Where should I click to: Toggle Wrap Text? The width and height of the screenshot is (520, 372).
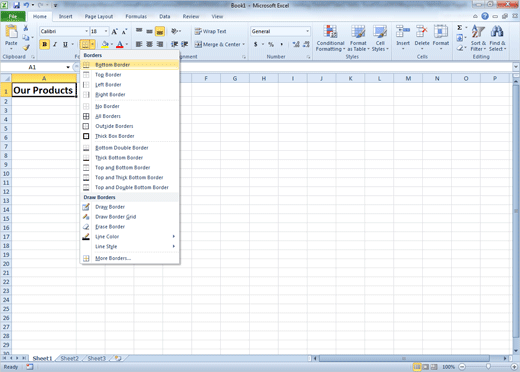click(211, 31)
